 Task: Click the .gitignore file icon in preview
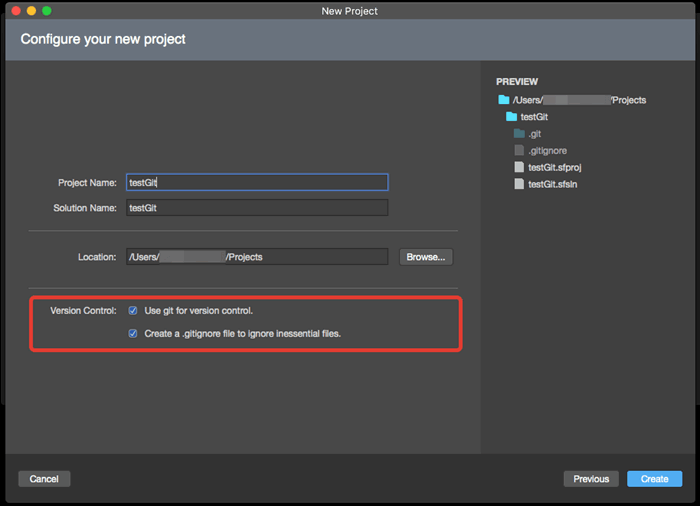coord(519,150)
